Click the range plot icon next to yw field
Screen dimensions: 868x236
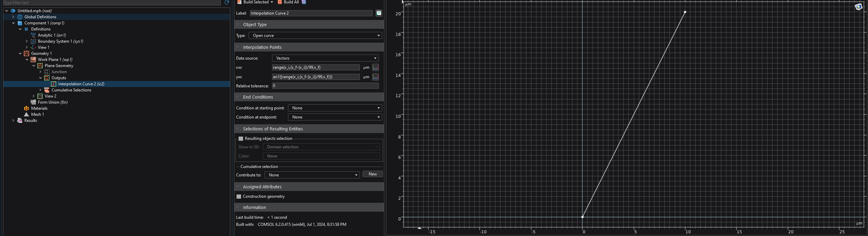[x=375, y=77]
